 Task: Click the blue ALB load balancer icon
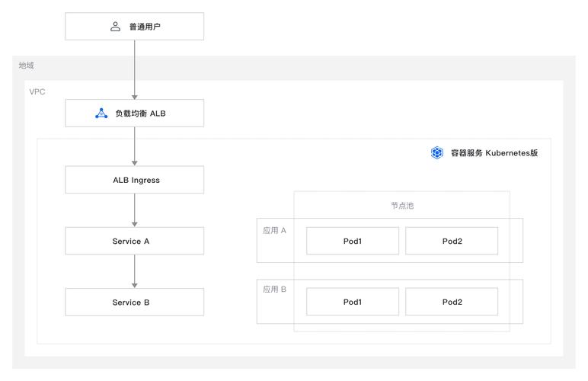101,114
